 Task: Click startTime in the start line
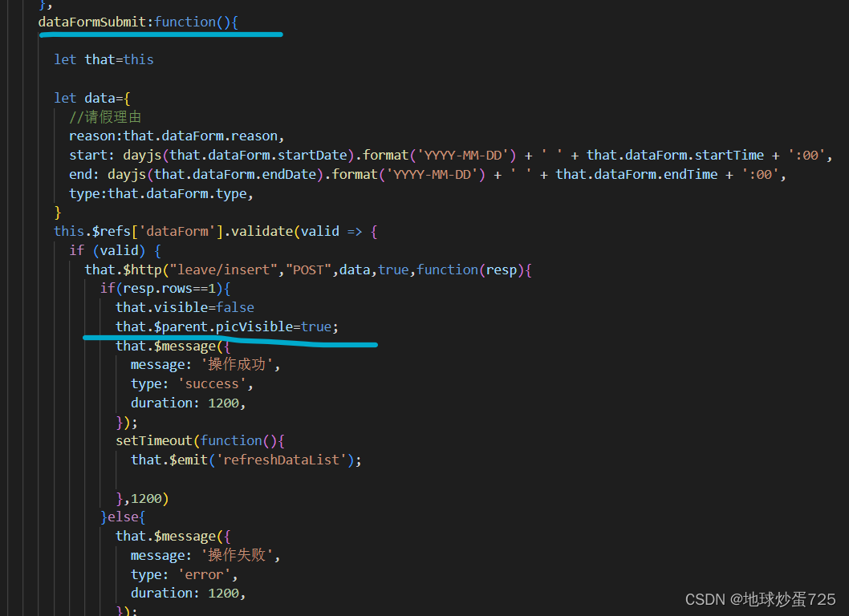(x=729, y=156)
